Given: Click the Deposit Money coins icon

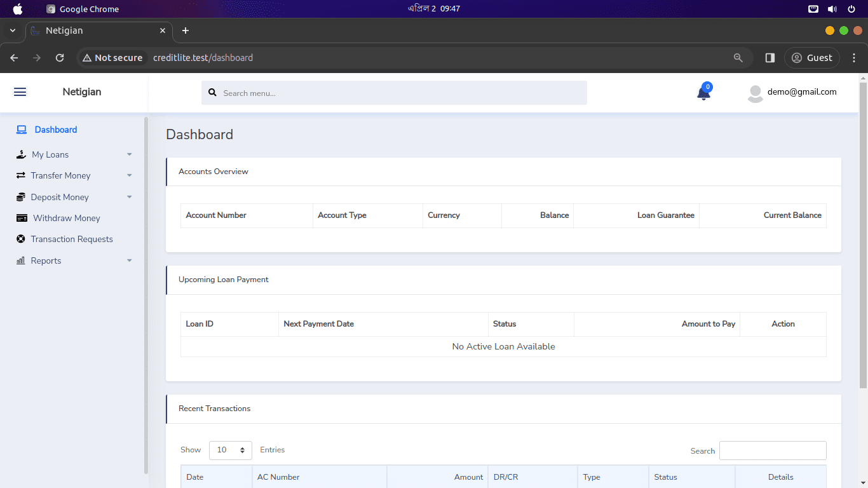Looking at the screenshot, I should (21, 197).
